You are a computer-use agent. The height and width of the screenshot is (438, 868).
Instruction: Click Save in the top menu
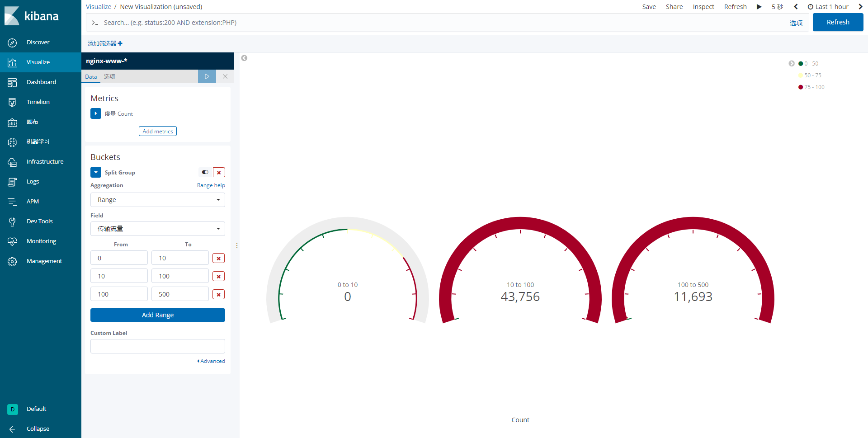tap(649, 7)
